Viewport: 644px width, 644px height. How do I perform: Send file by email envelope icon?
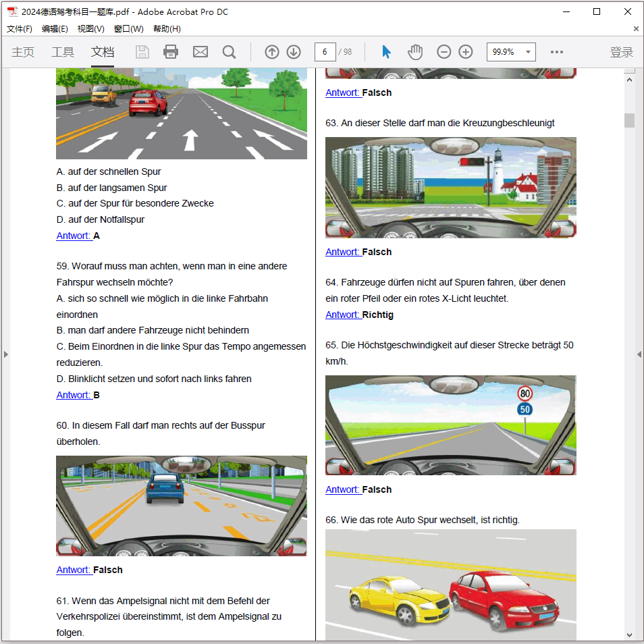(x=200, y=52)
